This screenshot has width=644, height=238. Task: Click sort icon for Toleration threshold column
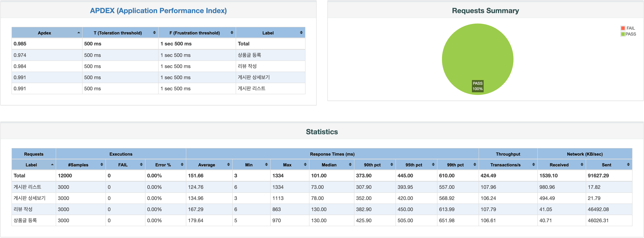[x=154, y=33]
